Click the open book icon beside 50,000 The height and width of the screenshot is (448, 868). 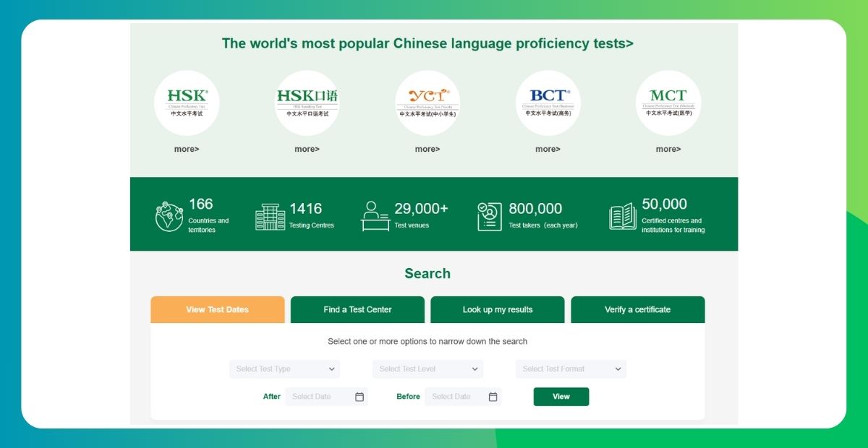pyautogui.click(x=623, y=217)
